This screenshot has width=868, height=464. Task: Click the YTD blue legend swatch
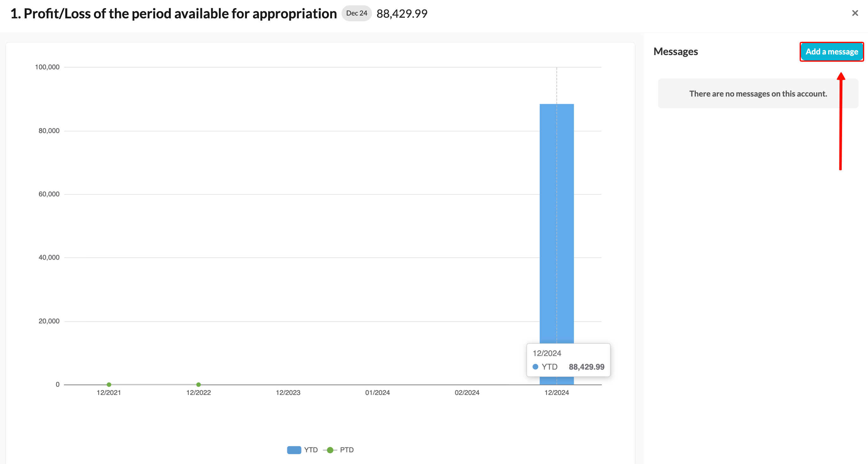[x=294, y=450]
